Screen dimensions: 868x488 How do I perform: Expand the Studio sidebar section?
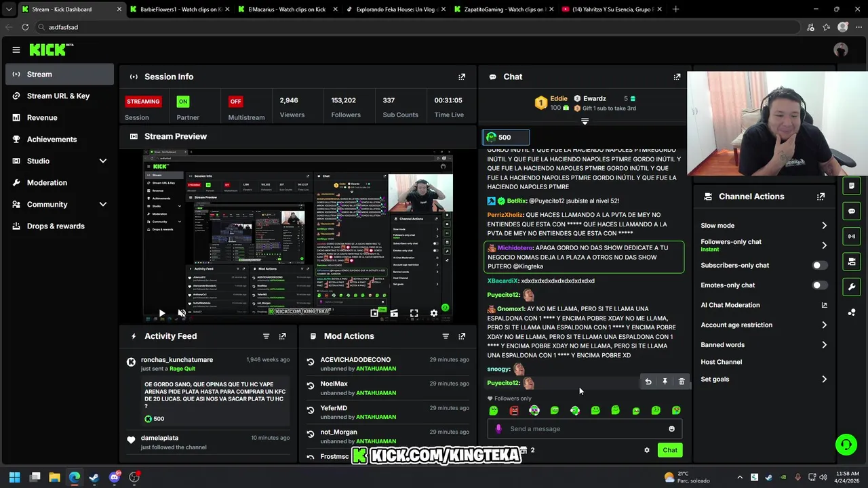tap(103, 161)
